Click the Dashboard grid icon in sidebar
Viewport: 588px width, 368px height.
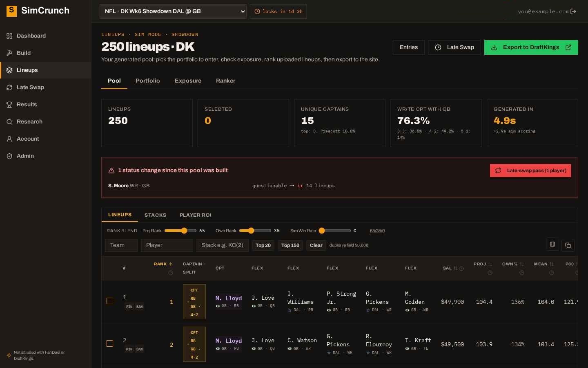pos(9,36)
